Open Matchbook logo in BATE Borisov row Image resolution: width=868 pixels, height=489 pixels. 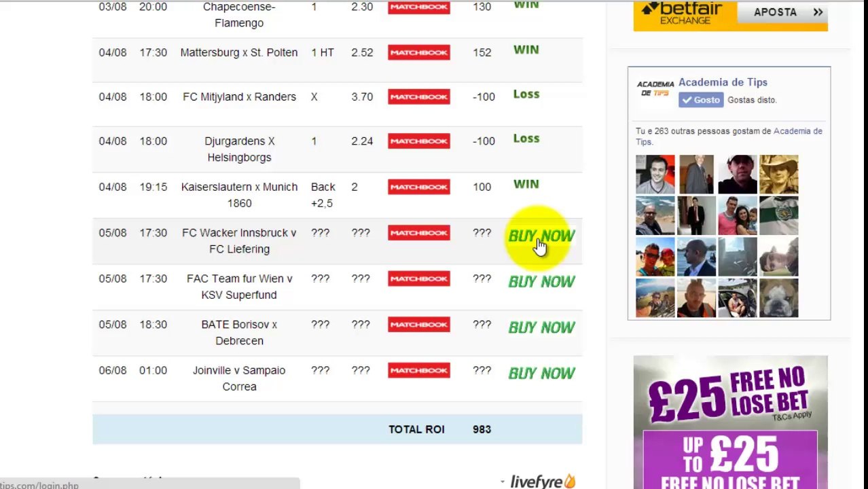click(x=419, y=324)
